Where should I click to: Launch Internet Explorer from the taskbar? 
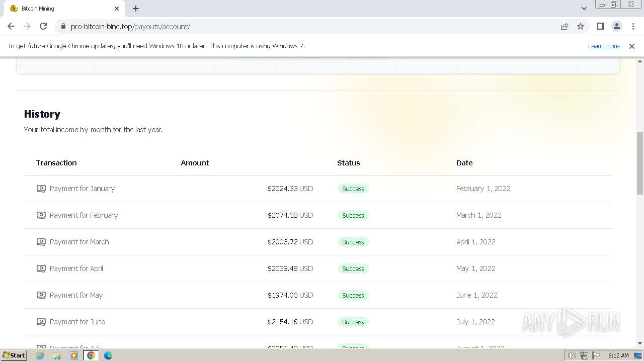pos(40,355)
